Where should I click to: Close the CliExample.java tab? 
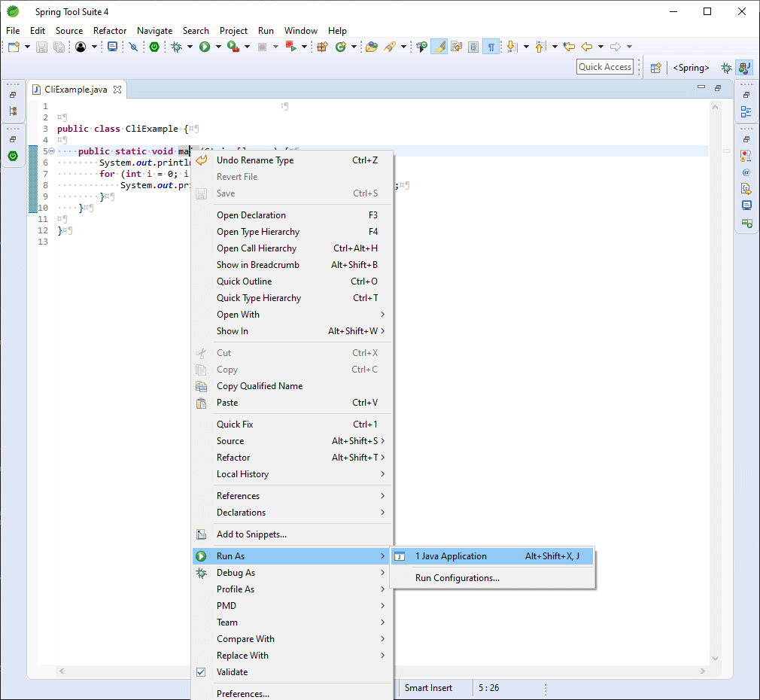point(117,90)
